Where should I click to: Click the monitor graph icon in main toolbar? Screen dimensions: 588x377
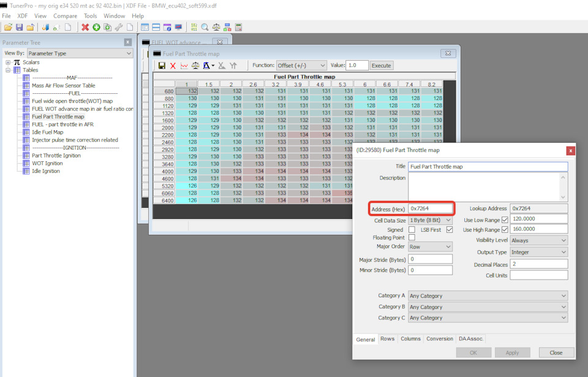point(178,27)
